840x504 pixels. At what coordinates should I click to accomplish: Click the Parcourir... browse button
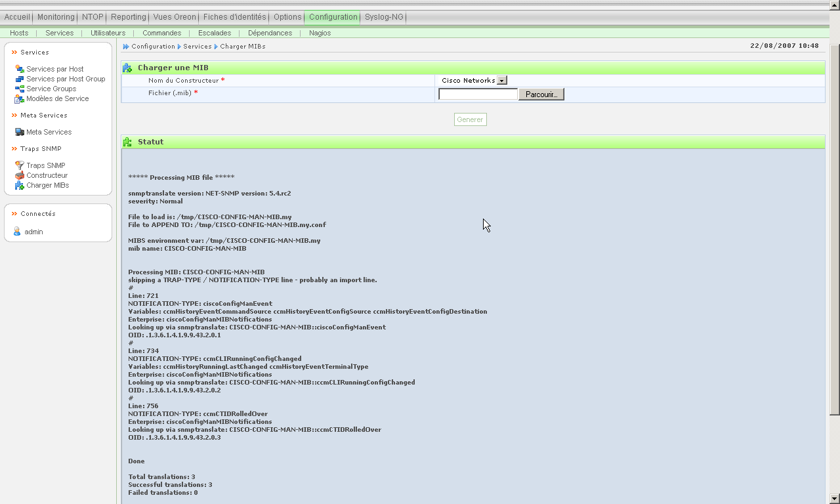pos(541,94)
